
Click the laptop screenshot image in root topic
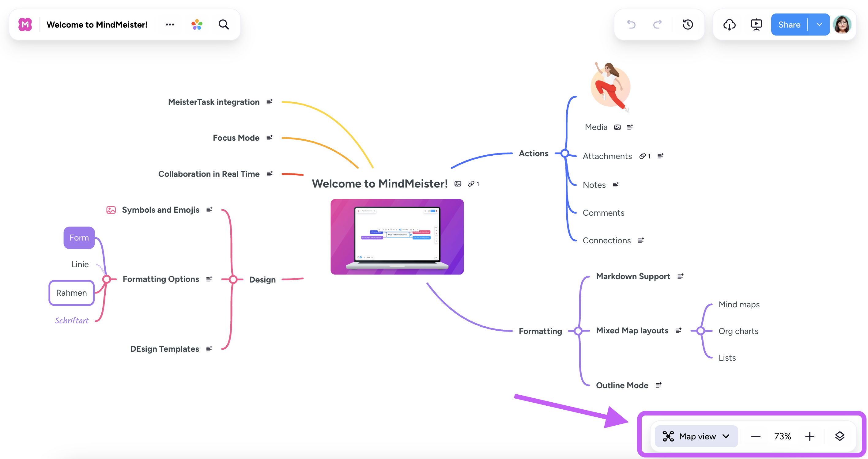pos(397,237)
